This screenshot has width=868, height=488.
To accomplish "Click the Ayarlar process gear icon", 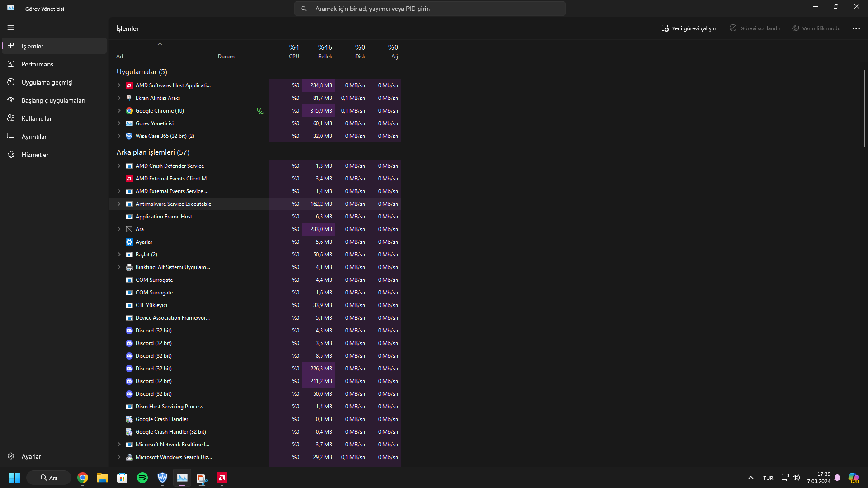I will coord(129,242).
